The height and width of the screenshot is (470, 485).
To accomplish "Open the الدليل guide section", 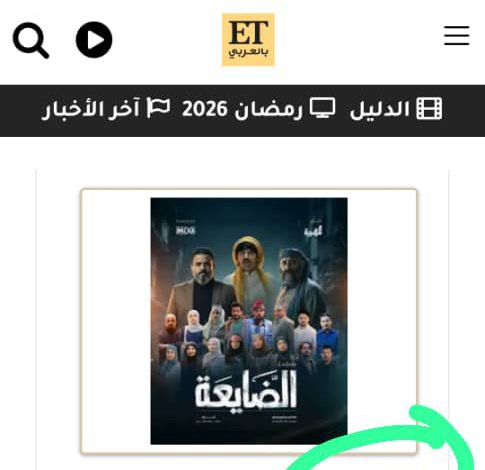I will [380, 109].
